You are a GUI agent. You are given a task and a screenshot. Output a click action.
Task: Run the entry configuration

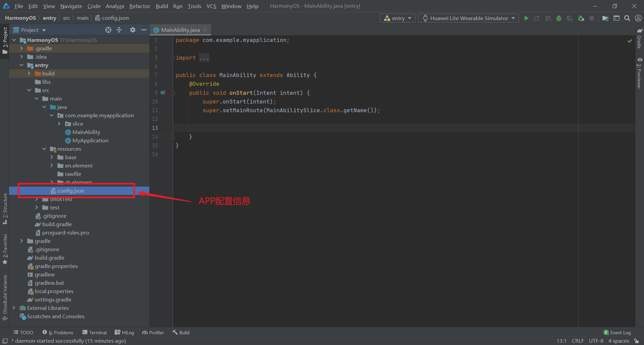pyautogui.click(x=526, y=18)
